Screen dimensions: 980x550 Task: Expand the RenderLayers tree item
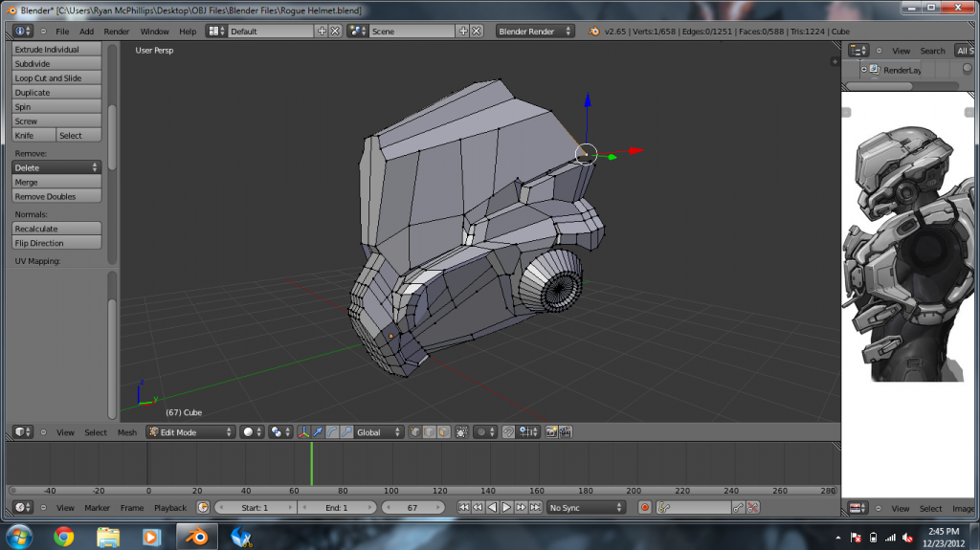pos(864,70)
